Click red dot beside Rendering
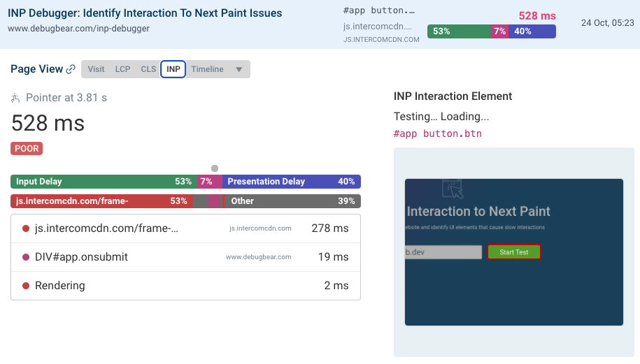The height and width of the screenshot is (364, 640). click(x=26, y=286)
